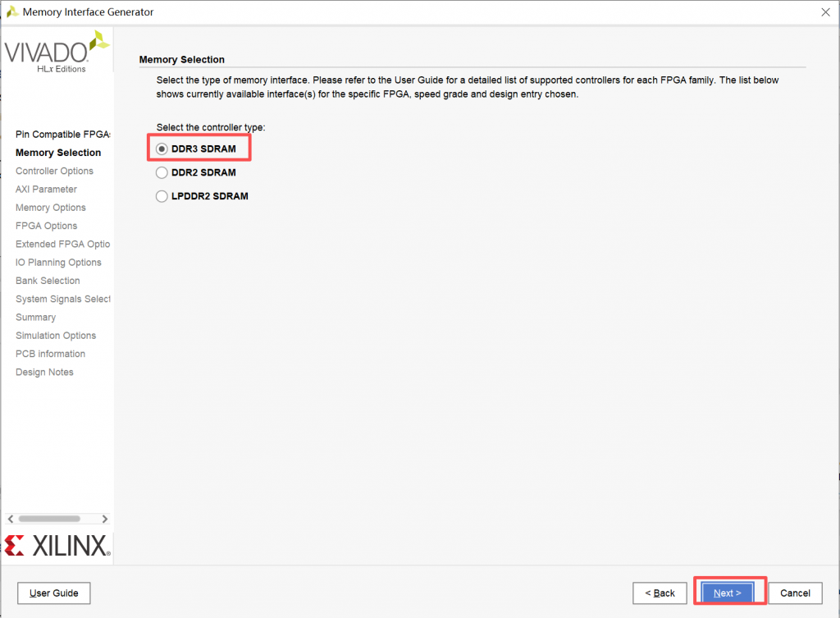
Task: Click the Next button
Action: point(727,593)
